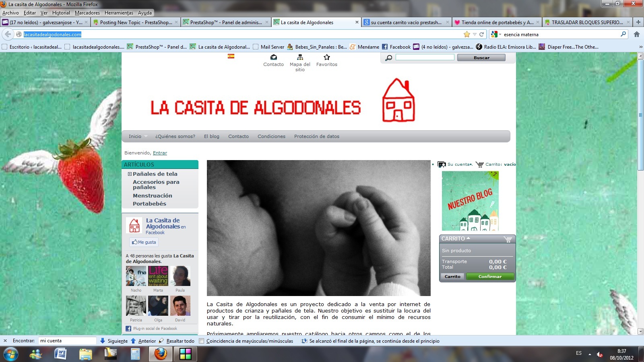Image resolution: width=644 pixels, height=362 pixels.
Task: Switch to Posting New Topic PrestaShop tab
Action: tap(136, 22)
